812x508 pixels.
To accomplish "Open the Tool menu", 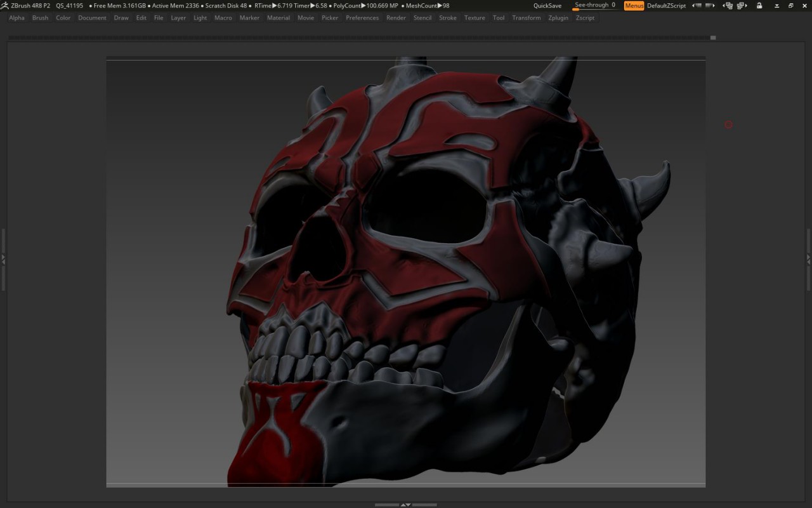I will [499, 18].
